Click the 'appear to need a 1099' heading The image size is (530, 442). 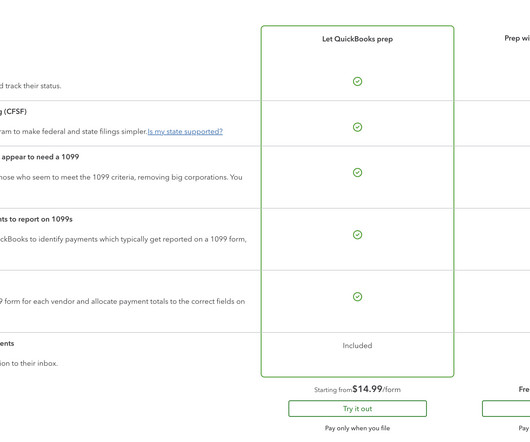pyautogui.click(x=40, y=157)
